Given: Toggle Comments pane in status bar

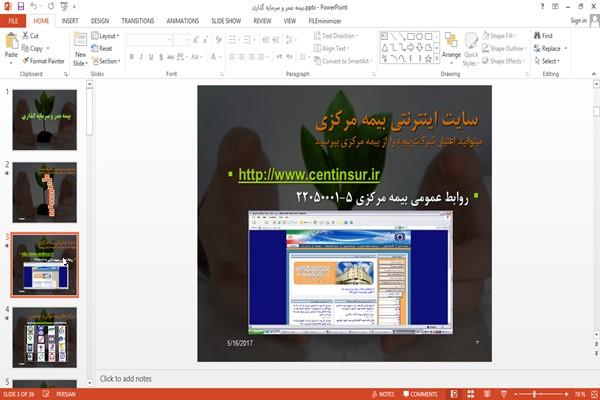Looking at the screenshot, I should (x=420, y=394).
